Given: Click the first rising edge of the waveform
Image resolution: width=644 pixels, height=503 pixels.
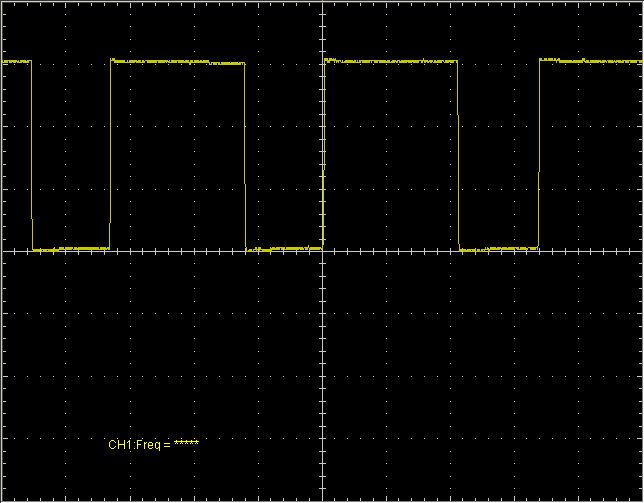Looking at the screenshot, I should pos(110,155).
